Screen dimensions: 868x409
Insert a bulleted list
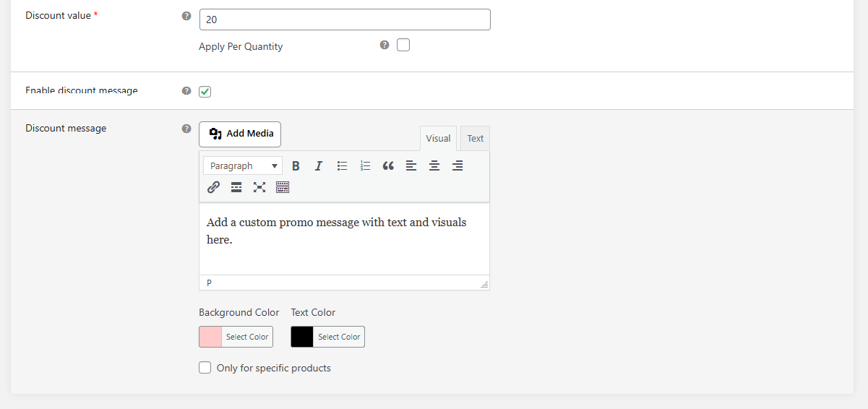pos(342,166)
